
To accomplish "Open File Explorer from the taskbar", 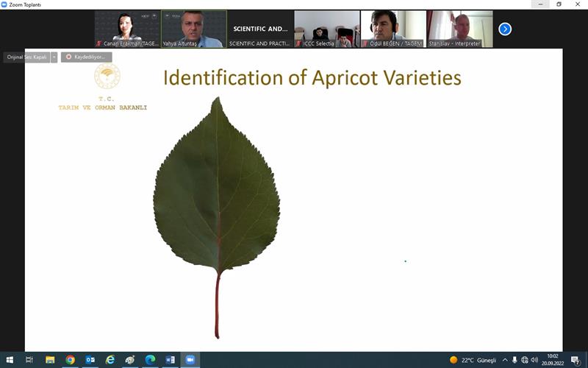I will 50,360.
